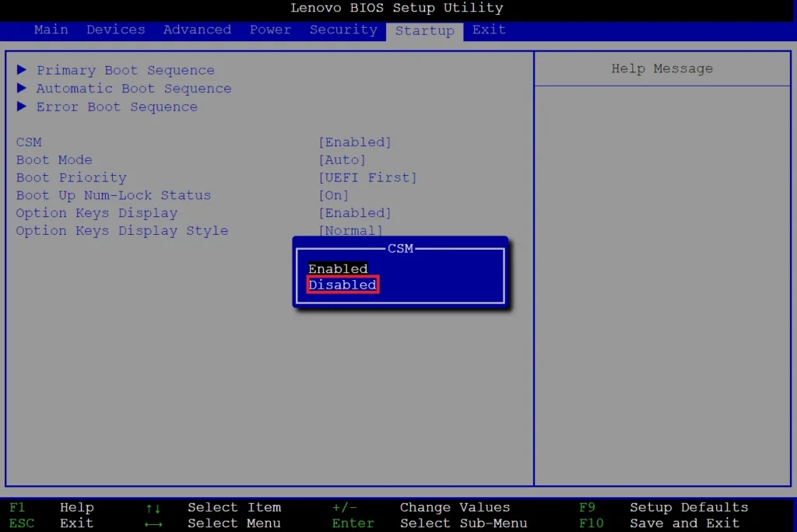Viewport: 797px width, 532px height.
Task: Click the +/- Change Values hint
Action: 421,508
